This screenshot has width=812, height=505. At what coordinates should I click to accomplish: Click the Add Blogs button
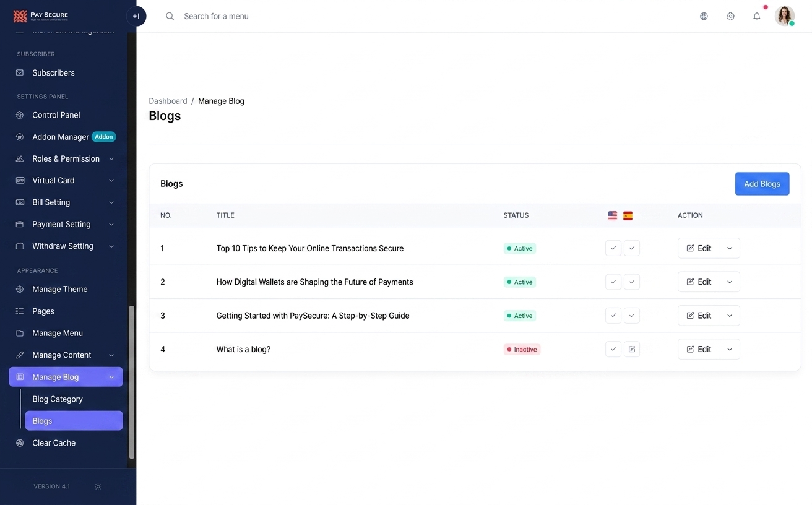[x=762, y=184]
